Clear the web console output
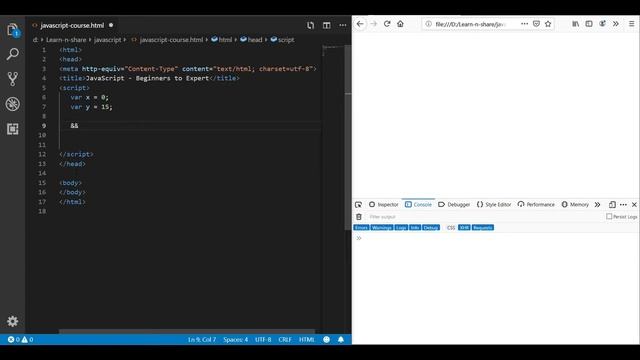The width and height of the screenshot is (640, 360). [x=359, y=217]
